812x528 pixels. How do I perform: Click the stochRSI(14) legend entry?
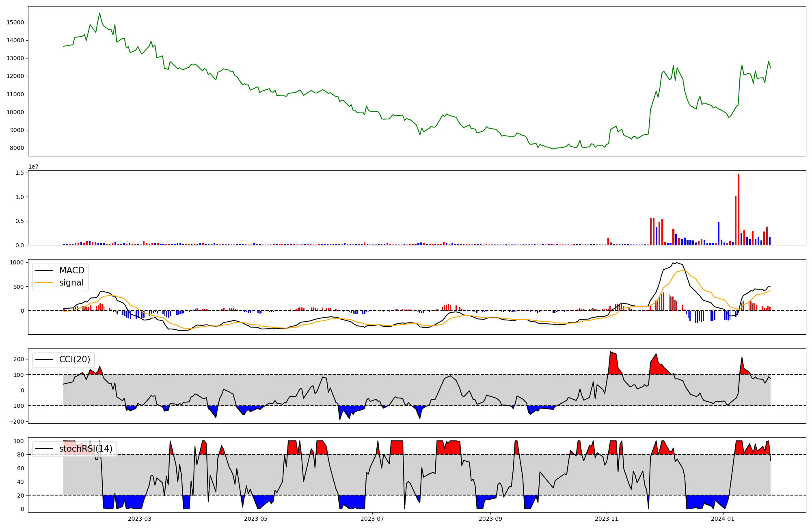(85, 449)
